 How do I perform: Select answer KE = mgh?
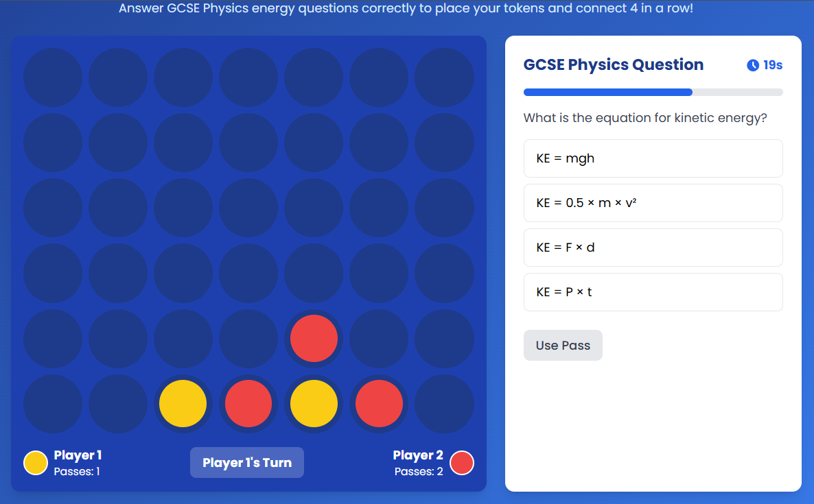[x=653, y=158]
